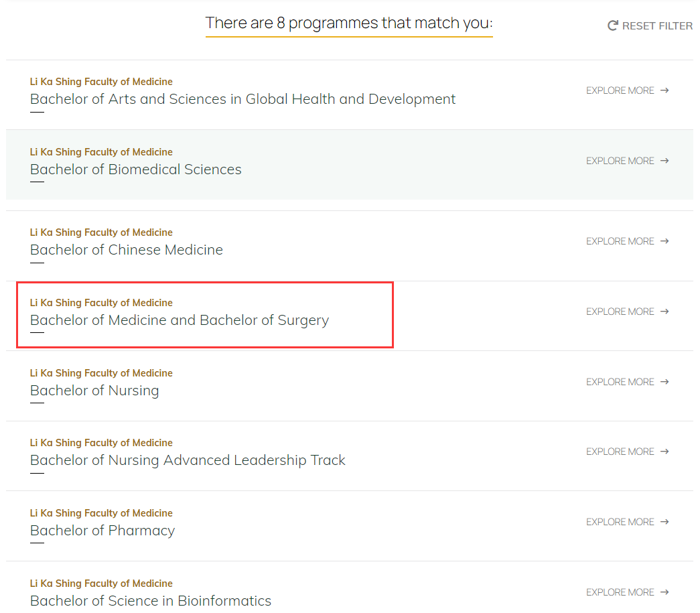Open Bachelor of Arts and Sciences in Global Health and Development
The image size is (700, 613).
pyautogui.click(x=242, y=98)
